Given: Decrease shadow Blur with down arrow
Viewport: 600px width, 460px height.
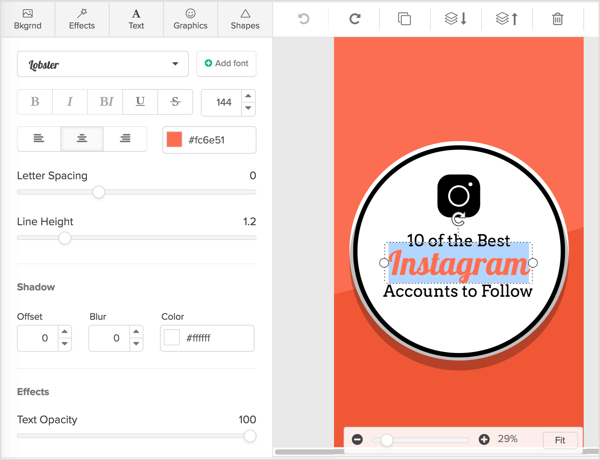Looking at the screenshot, I should click(x=136, y=344).
